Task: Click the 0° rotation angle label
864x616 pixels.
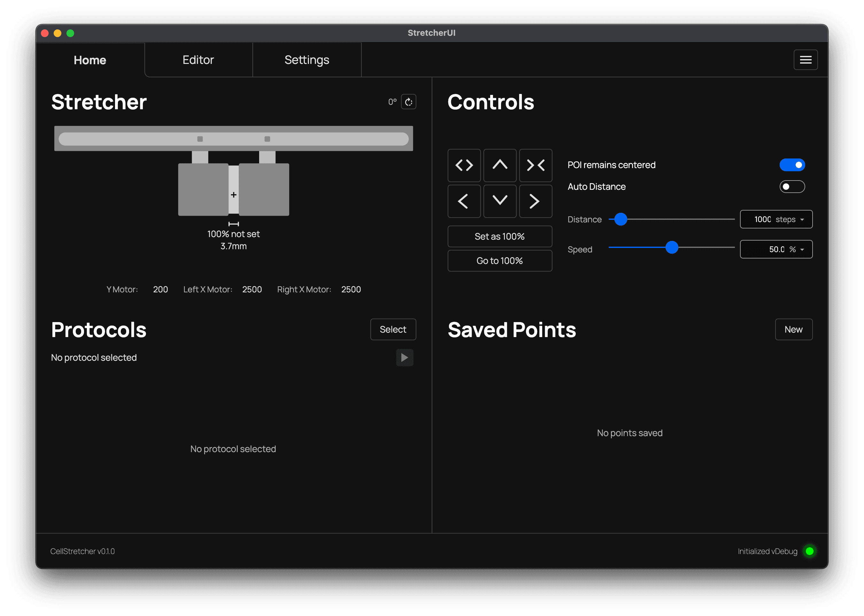Action: click(x=392, y=102)
